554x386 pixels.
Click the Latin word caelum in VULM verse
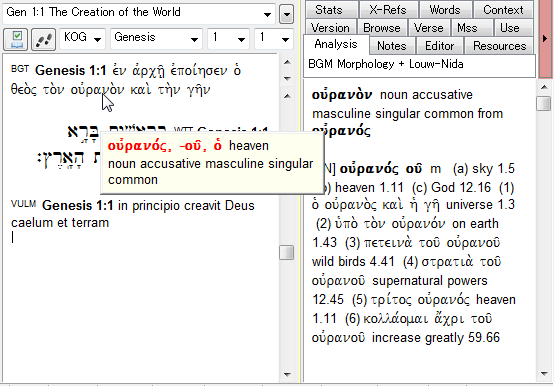[x=32, y=223]
